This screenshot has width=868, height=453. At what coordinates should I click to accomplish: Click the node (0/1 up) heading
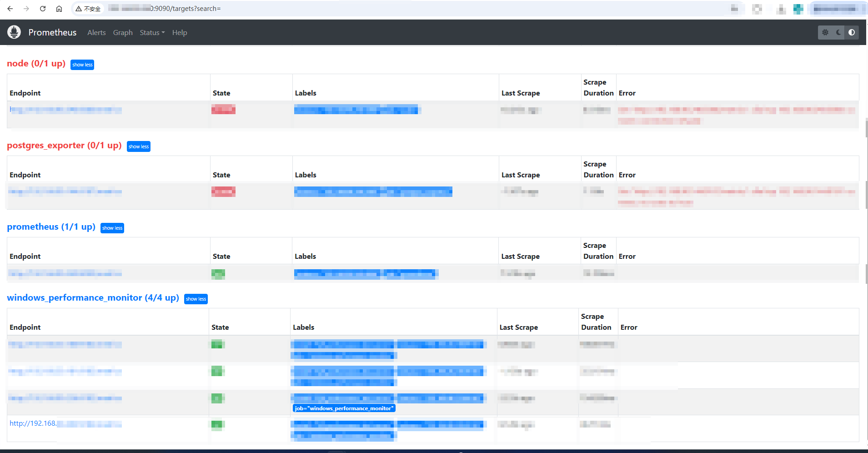coord(36,64)
